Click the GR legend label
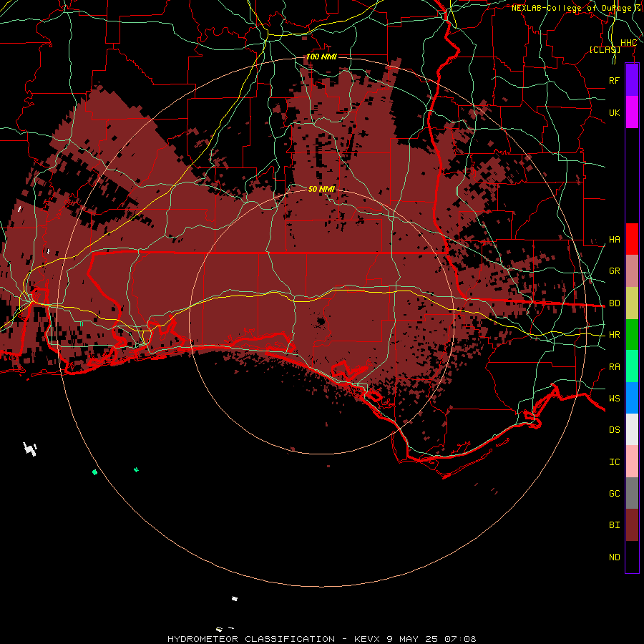This screenshot has width=644, height=644. pyautogui.click(x=615, y=271)
